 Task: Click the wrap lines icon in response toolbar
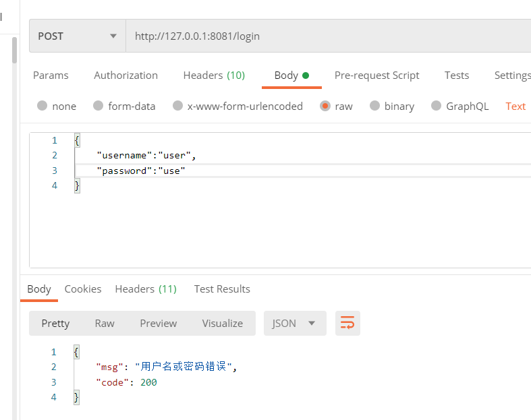click(x=347, y=324)
